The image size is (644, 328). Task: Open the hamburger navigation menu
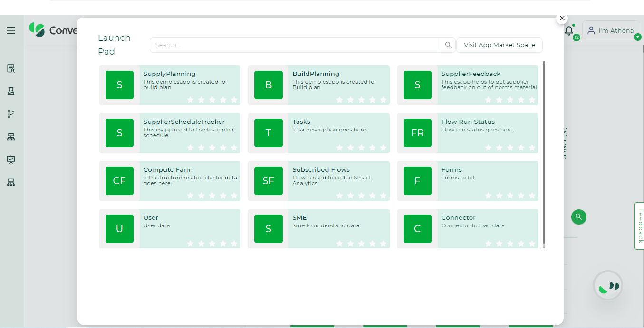[11, 30]
